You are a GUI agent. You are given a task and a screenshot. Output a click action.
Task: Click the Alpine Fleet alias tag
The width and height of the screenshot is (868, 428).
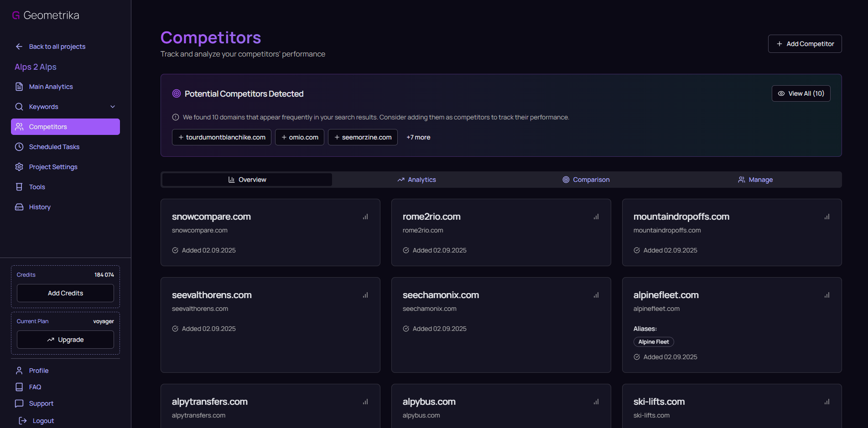point(653,342)
